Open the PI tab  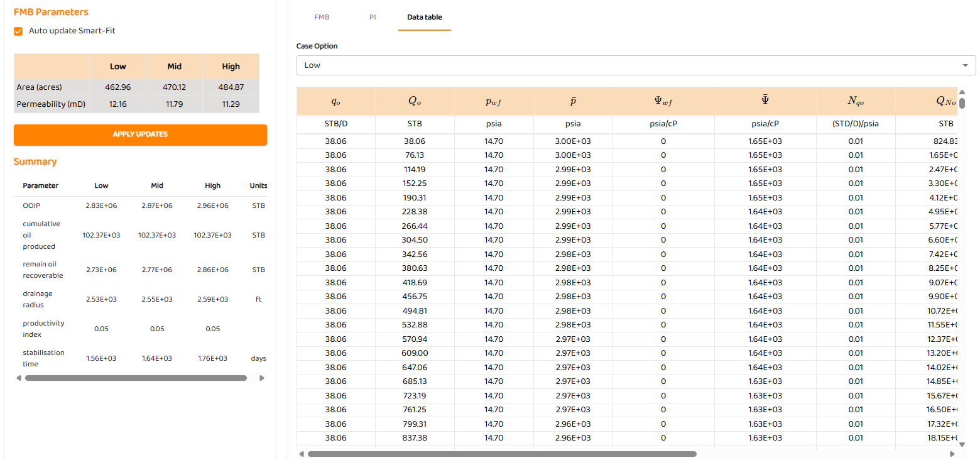point(373,18)
